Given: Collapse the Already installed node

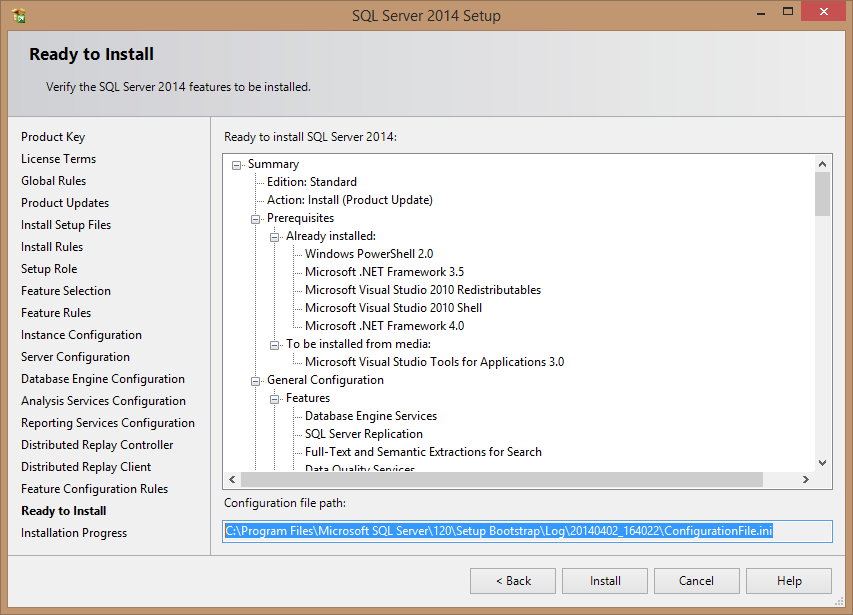Looking at the screenshot, I should pyautogui.click(x=275, y=237).
